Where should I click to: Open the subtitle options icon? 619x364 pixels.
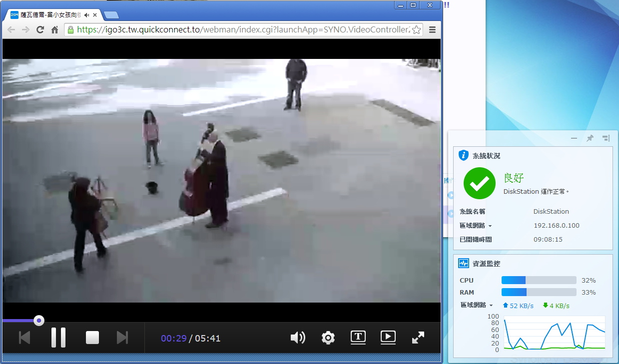pyautogui.click(x=358, y=338)
